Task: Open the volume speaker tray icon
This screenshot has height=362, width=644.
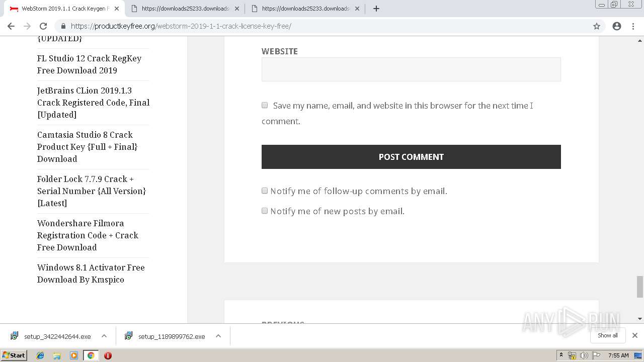Action: (584, 355)
